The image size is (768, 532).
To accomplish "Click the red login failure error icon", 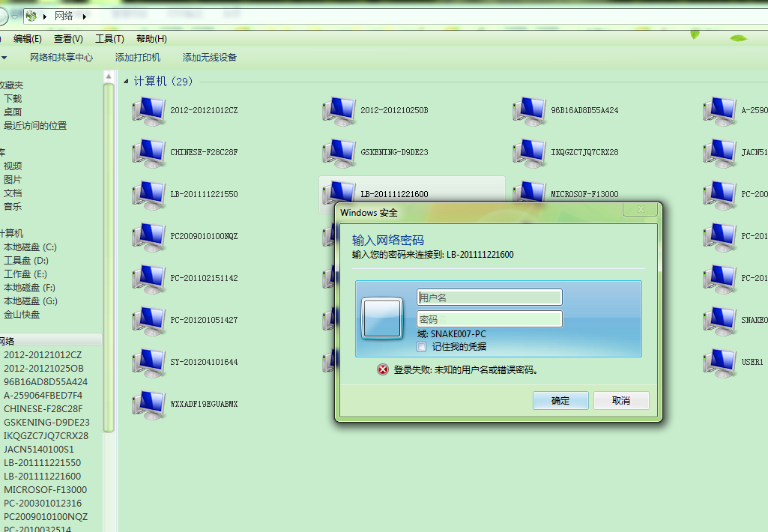I will 383,370.
